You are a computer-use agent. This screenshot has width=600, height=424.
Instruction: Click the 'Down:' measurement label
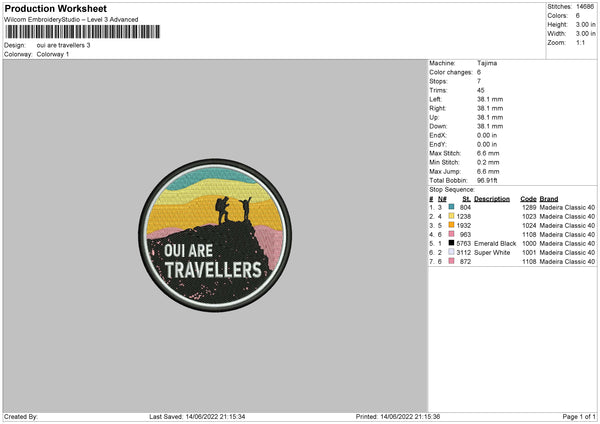pyautogui.click(x=438, y=126)
